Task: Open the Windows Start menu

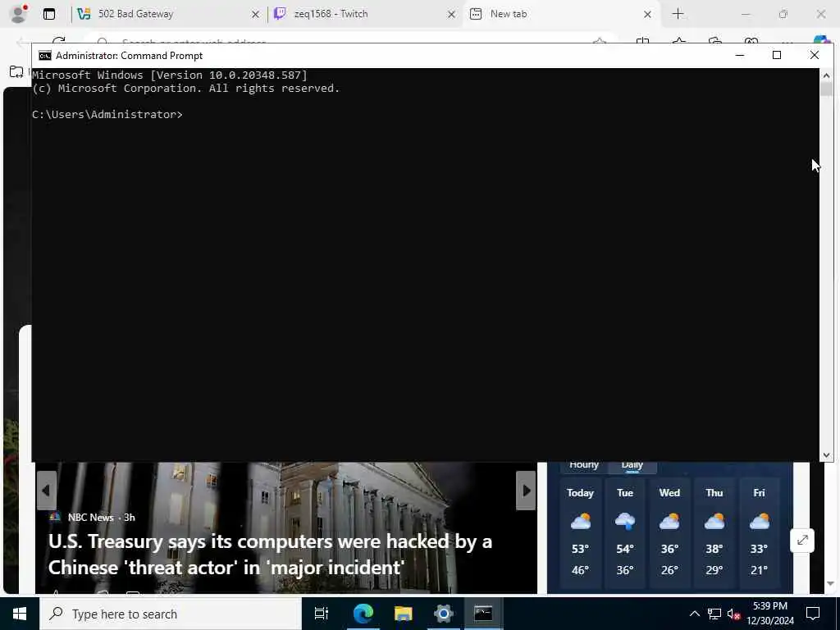Action: pos(20,614)
